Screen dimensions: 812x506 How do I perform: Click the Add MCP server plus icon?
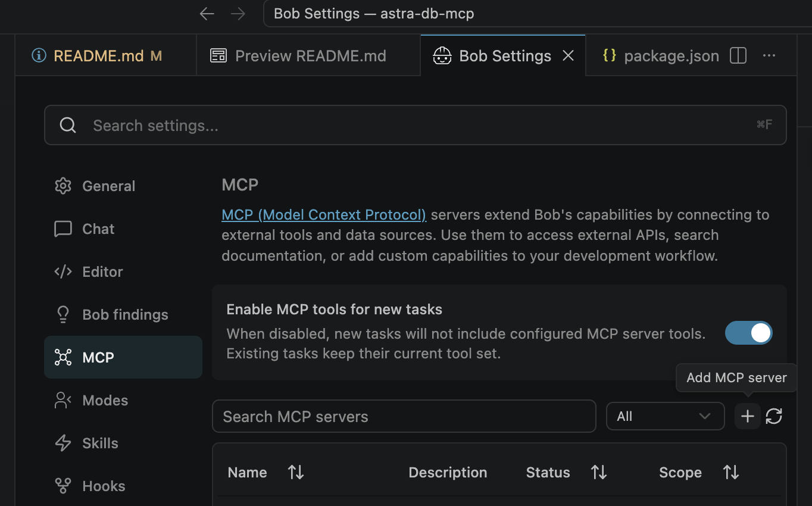coord(748,416)
